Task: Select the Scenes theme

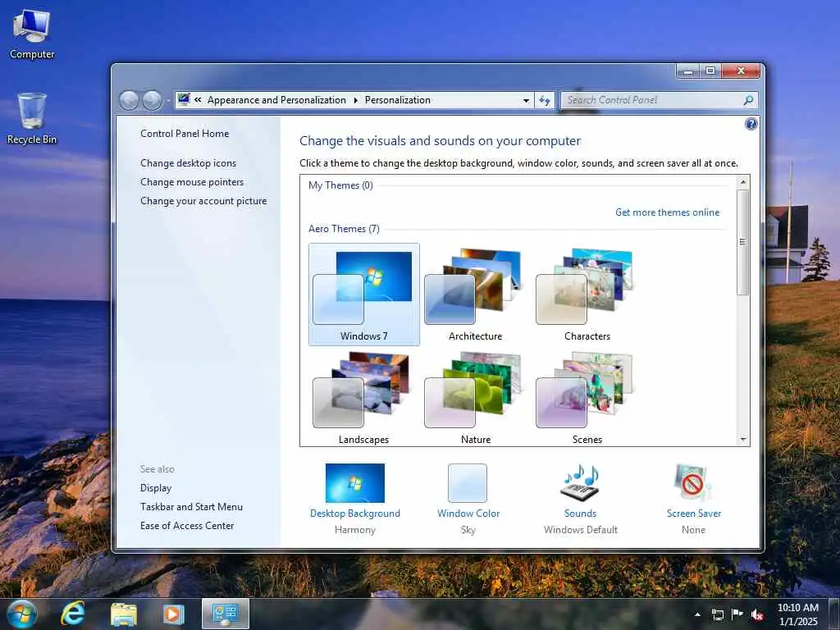Action: point(587,398)
